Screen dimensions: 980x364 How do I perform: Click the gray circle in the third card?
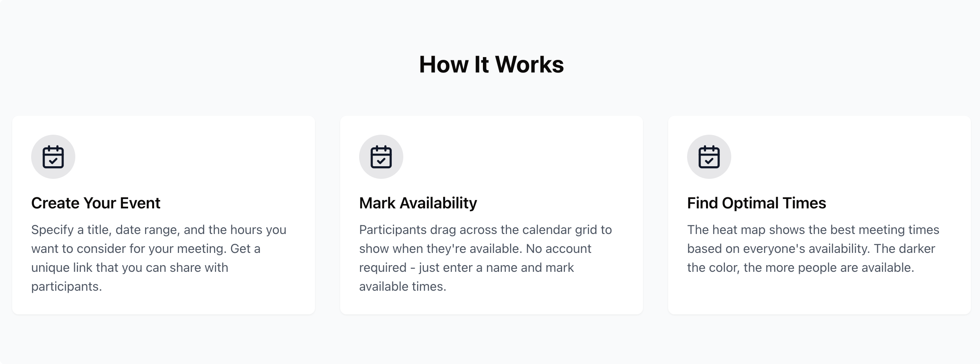(709, 157)
